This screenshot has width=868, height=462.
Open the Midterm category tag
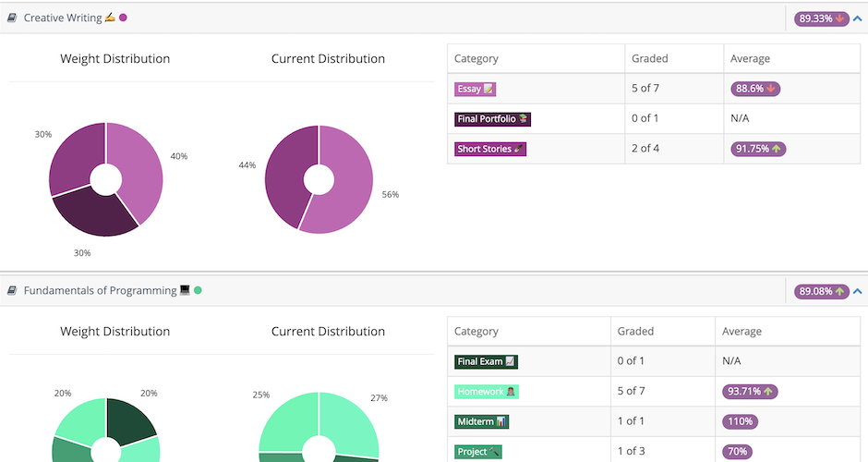point(481,422)
